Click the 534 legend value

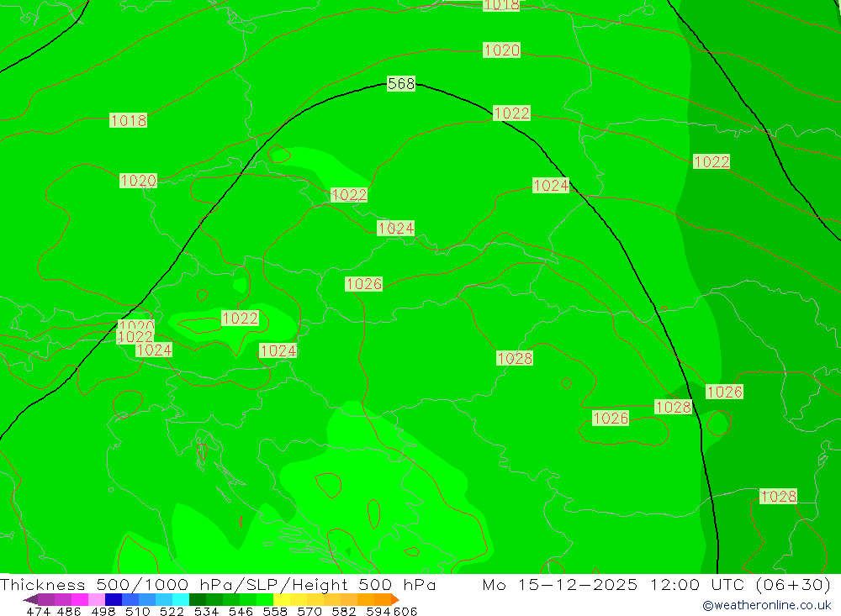pyautogui.click(x=207, y=611)
